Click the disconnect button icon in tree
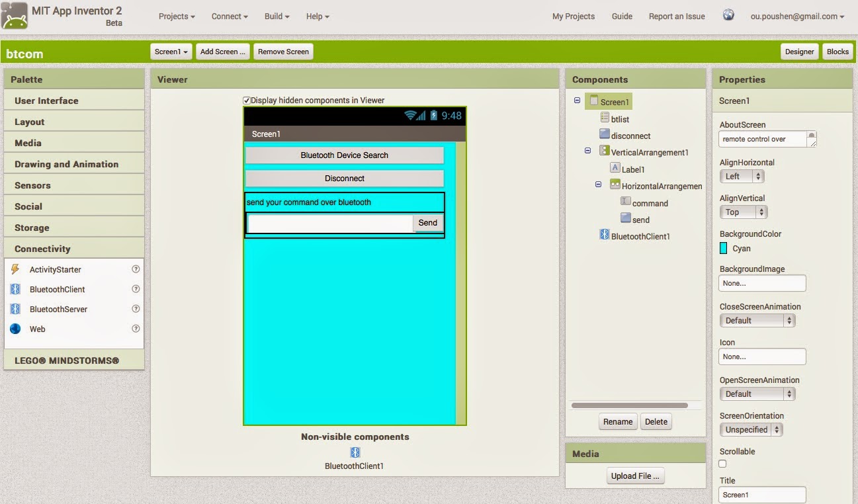Screen dimensions: 858x504 (604, 134)
